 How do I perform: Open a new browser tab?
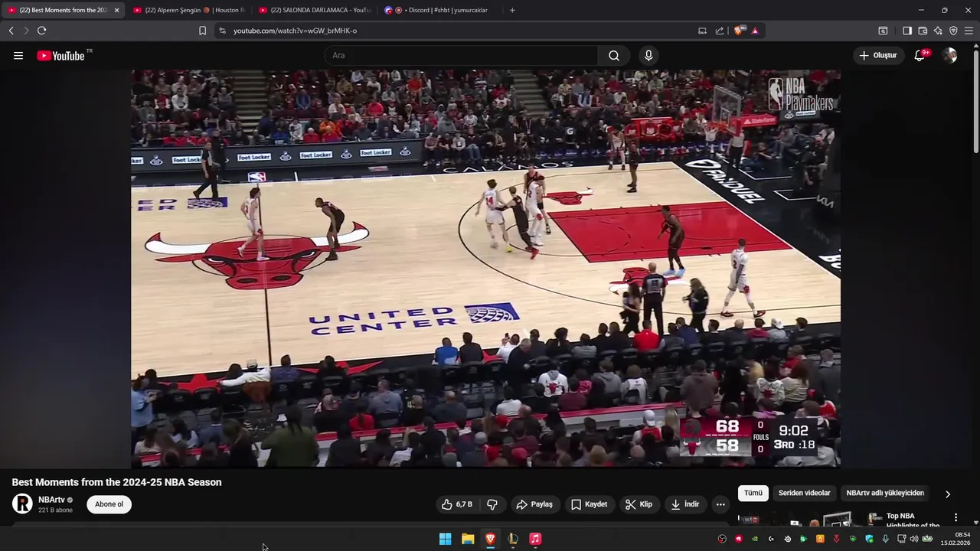512,10
